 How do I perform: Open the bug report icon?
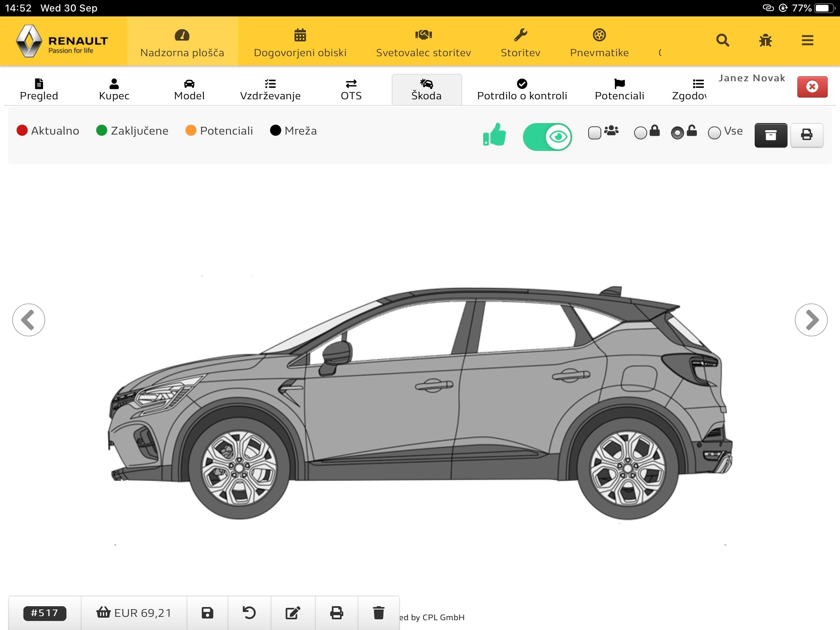pyautogui.click(x=765, y=40)
